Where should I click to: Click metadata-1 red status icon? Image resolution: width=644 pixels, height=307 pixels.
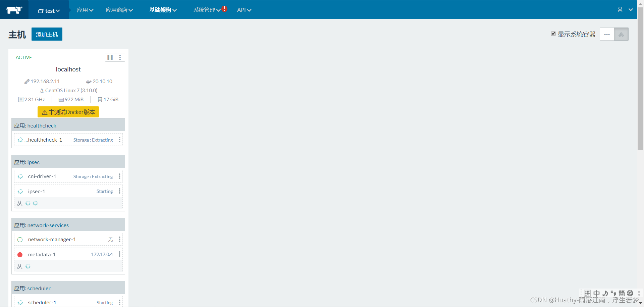tap(20, 255)
